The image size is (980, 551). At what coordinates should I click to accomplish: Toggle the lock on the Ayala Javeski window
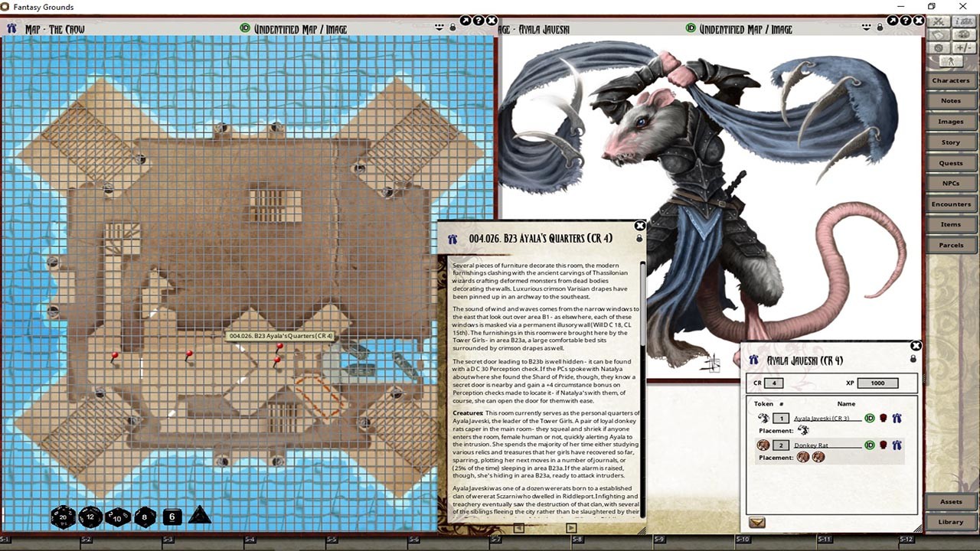pyautogui.click(x=913, y=359)
